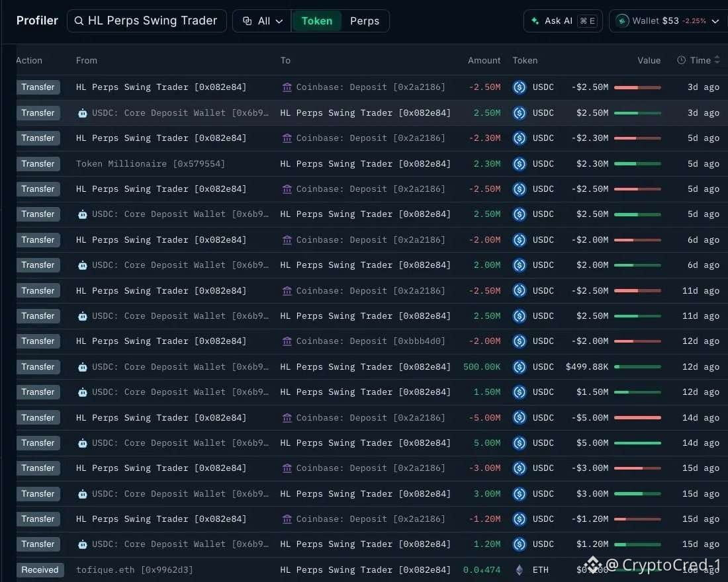The image size is (728, 582).
Task: Click Coinbase bank icon in -3.00M row
Action: [287, 468]
